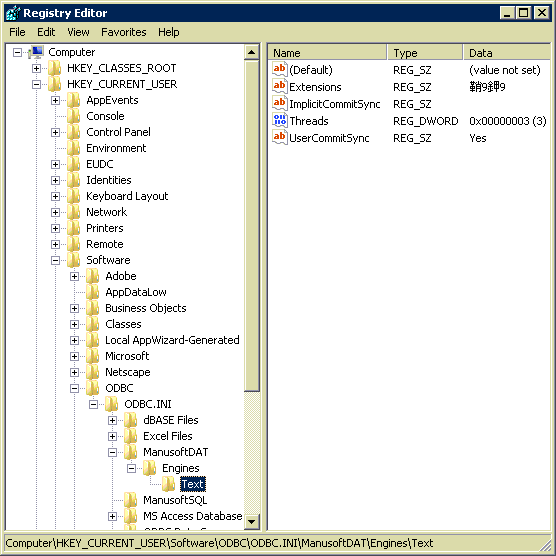Click the ODBC folder icon
The width and height of the screenshot is (556, 556).
[93, 388]
